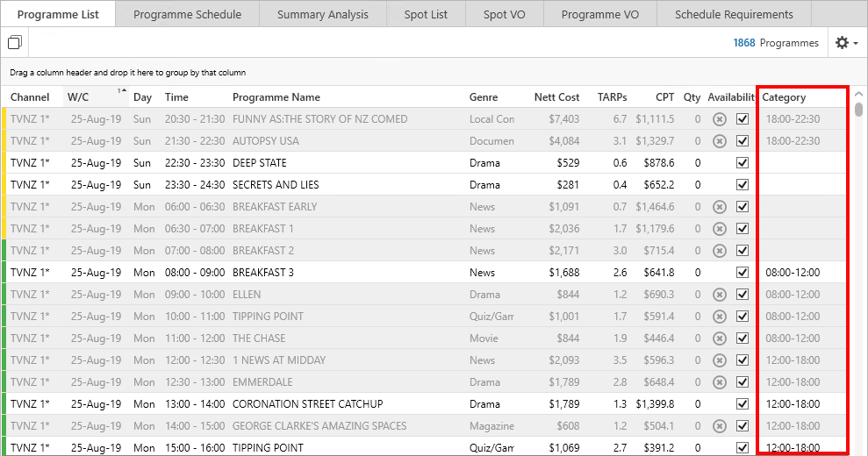Image resolution: width=868 pixels, height=456 pixels.
Task: Click the availability X icon for BREAKFAST 1 row
Action: coord(719,229)
